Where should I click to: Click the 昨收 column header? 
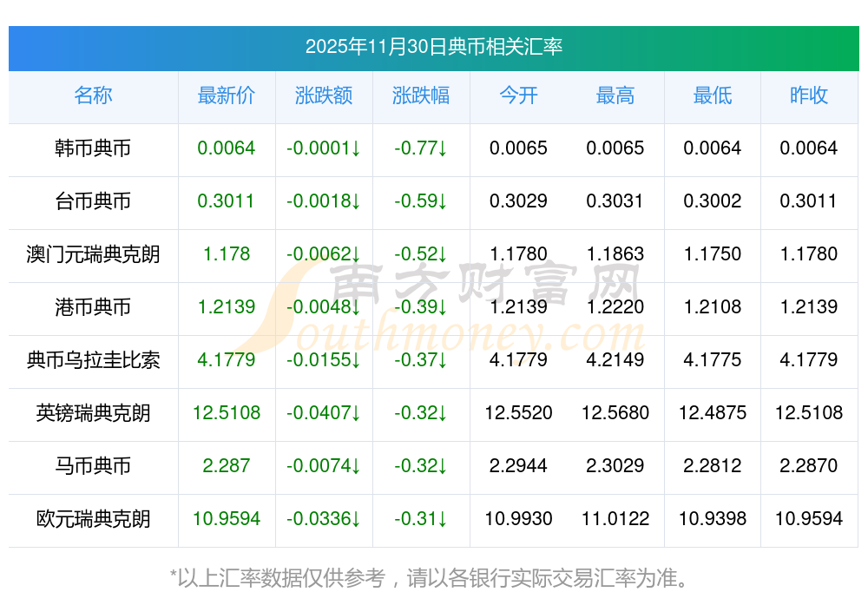pyautogui.click(x=809, y=95)
